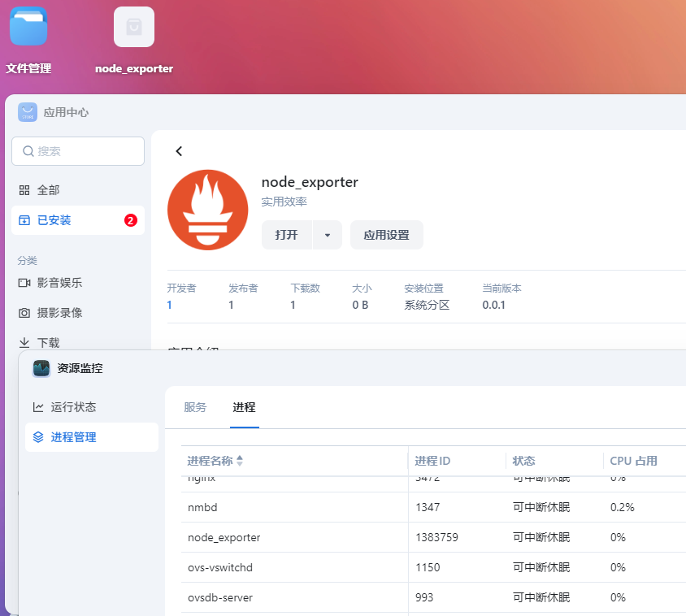The height and width of the screenshot is (616, 686).
Task: Click the 进程名称 column header
Action: point(294,461)
